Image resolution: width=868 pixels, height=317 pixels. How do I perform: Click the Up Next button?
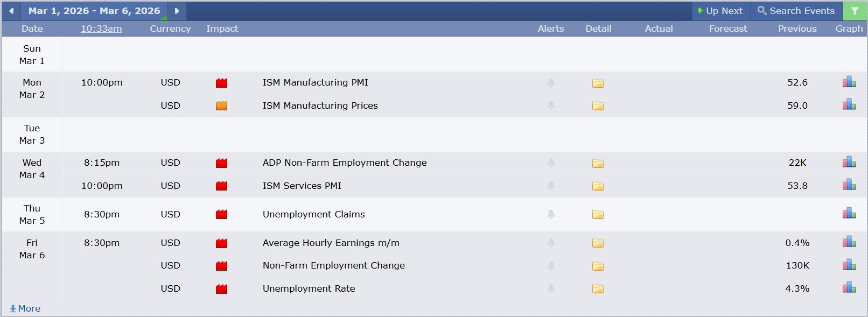[720, 11]
